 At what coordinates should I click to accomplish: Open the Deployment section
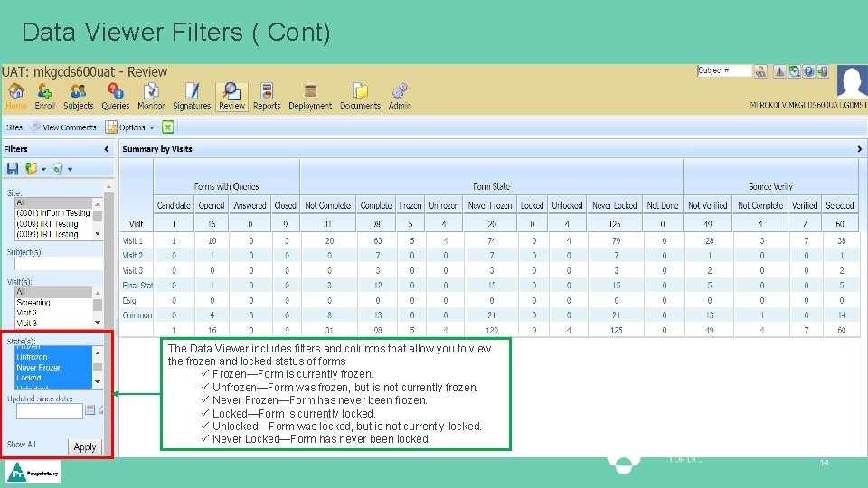click(310, 97)
